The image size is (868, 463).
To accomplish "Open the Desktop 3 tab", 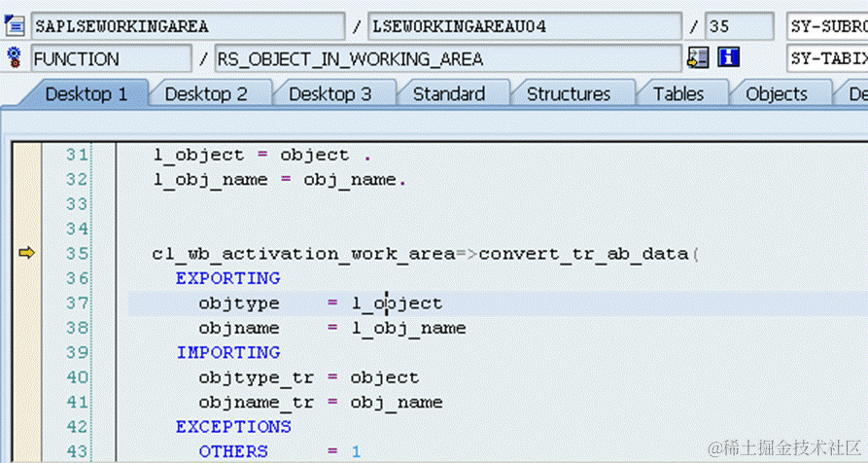I will coord(330,93).
